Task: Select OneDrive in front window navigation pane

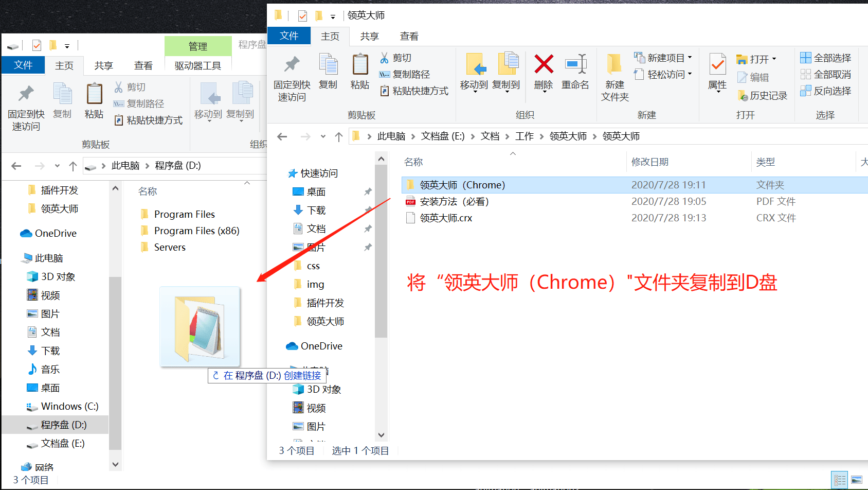Action: click(x=314, y=346)
